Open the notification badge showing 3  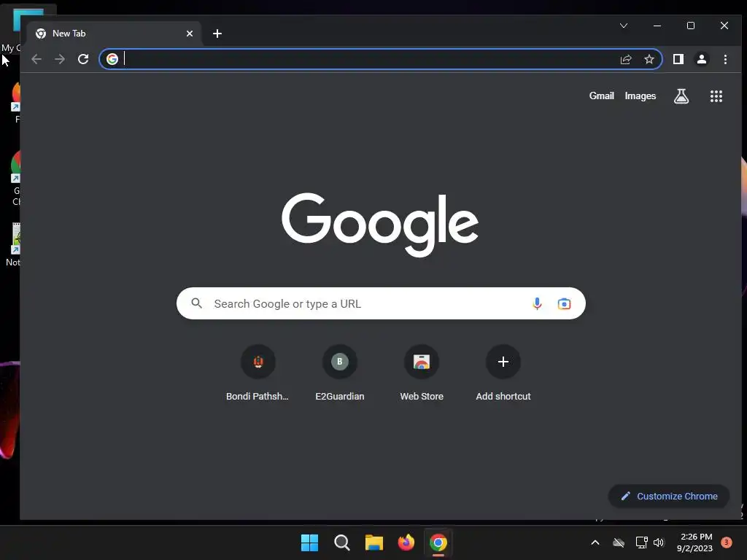click(727, 542)
